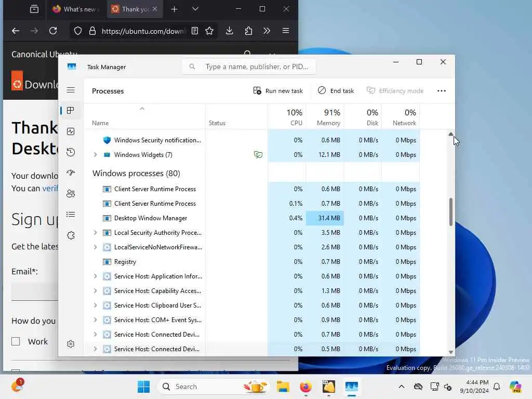Screen dimensions: 532x399
Task: Click scrollbar up arrow in process list
Action: (x=450, y=134)
